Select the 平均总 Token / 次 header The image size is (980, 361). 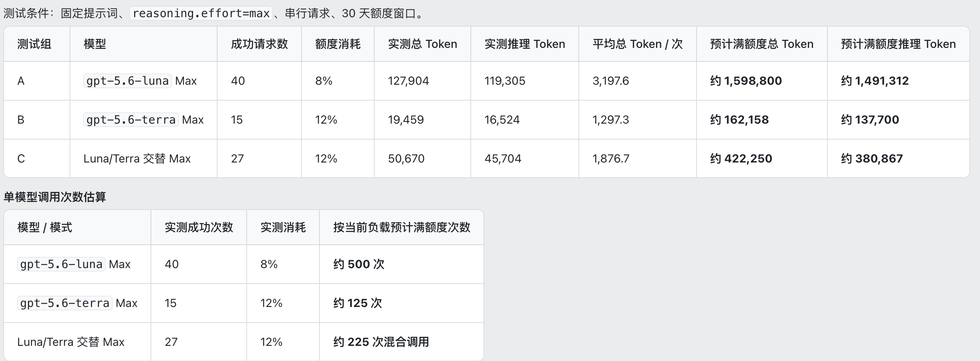coord(638,44)
